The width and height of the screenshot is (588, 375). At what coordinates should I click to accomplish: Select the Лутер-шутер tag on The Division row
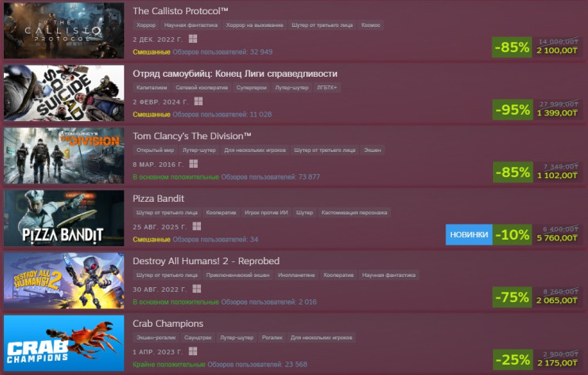click(199, 150)
